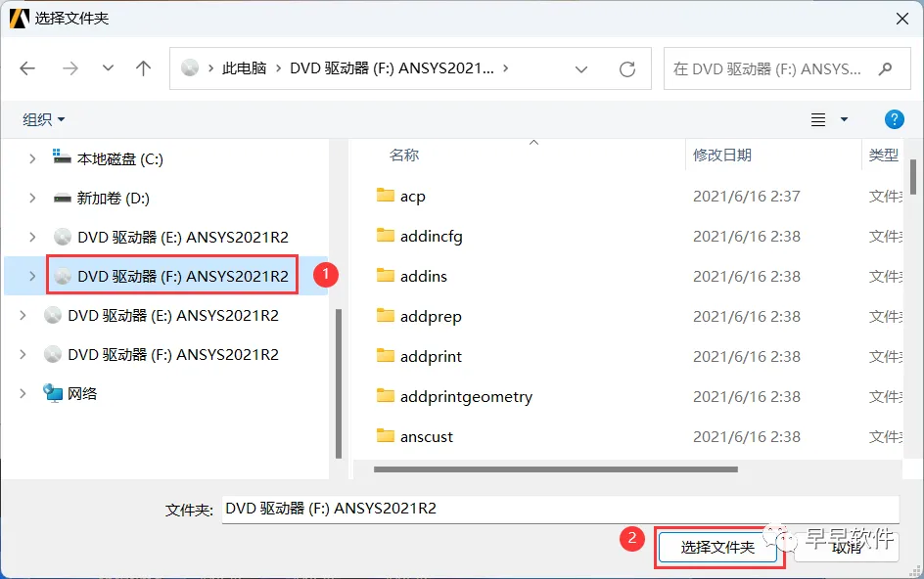924x579 pixels.
Task: Click the acp folder icon
Action: coord(386,195)
